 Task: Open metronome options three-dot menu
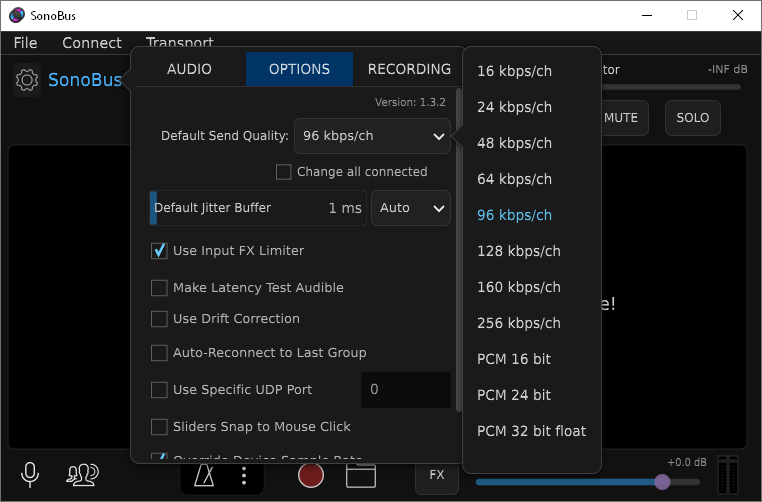point(244,476)
